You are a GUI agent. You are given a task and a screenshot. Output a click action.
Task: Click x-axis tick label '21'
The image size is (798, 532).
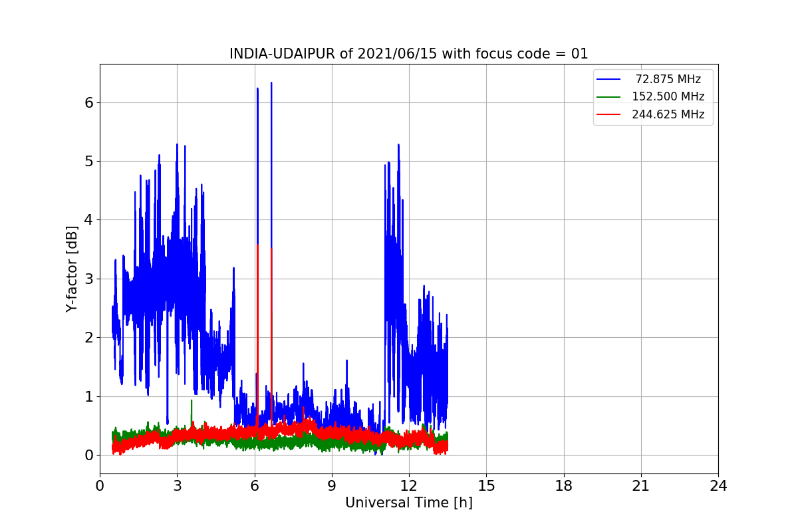pos(641,485)
